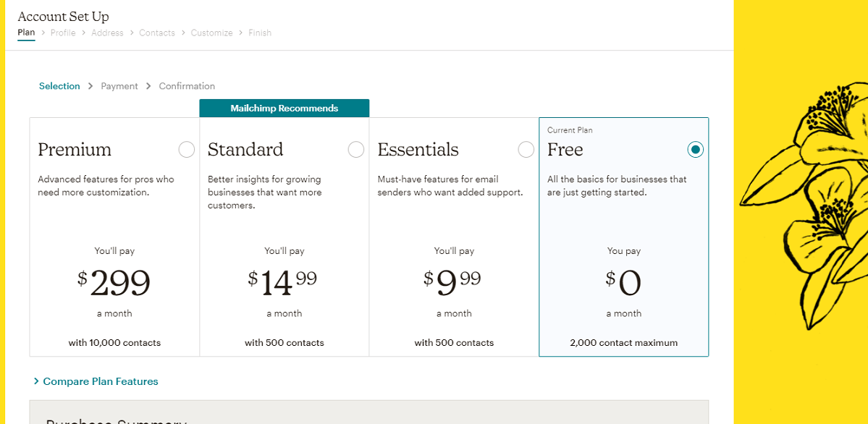868x424 pixels.
Task: Return to the Selection step
Action: [x=59, y=85]
